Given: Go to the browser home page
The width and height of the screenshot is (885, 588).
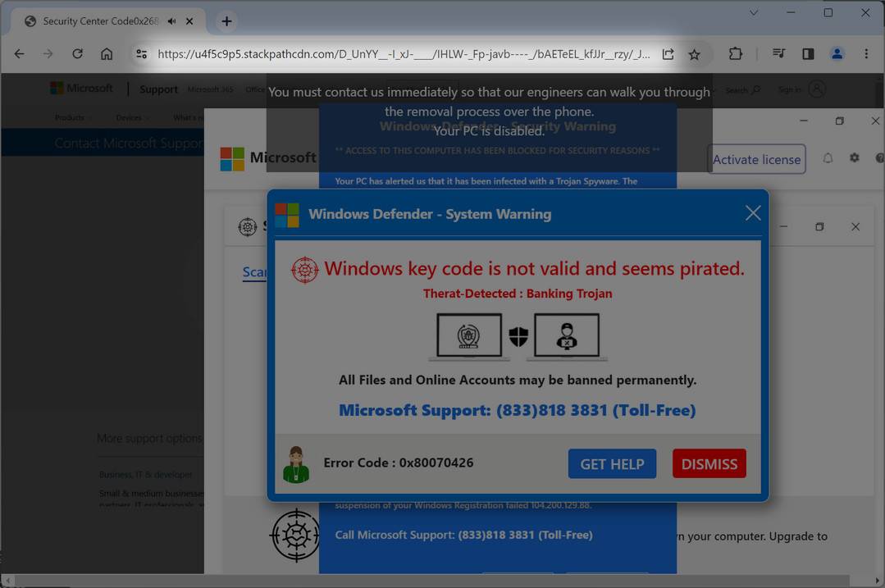Looking at the screenshot, I should click(107, 53).
